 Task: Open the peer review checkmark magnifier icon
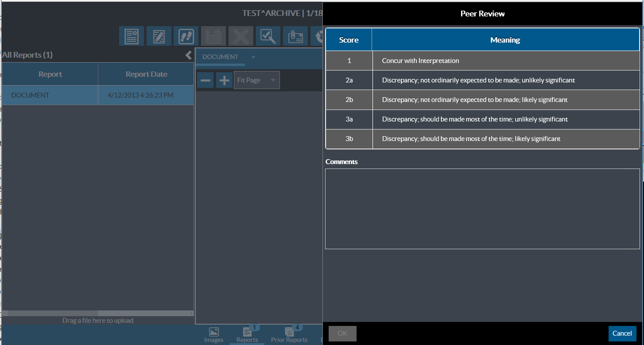click(x=268, y=36)
